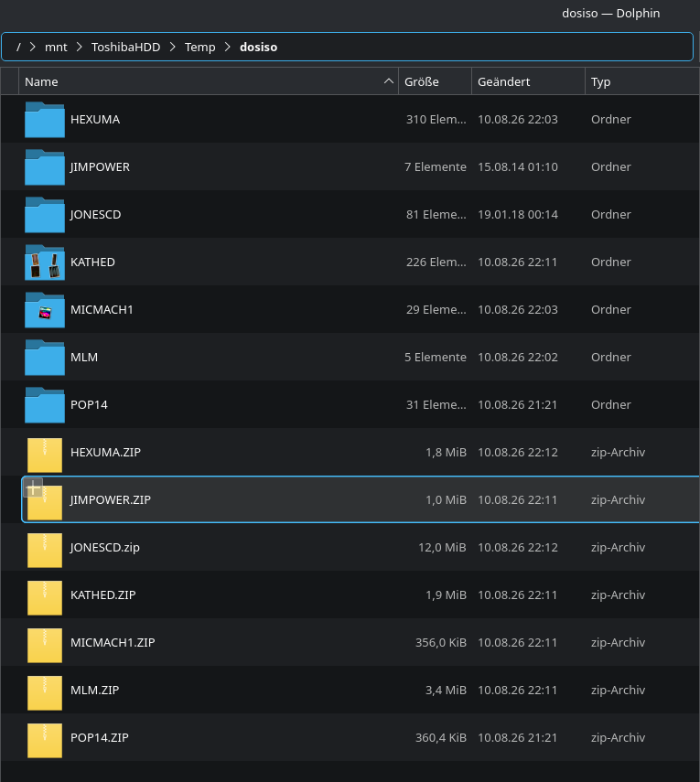700x782 pixels.
Task: Select the file name POP14.ZIP
Action: (x=100, y=737)
